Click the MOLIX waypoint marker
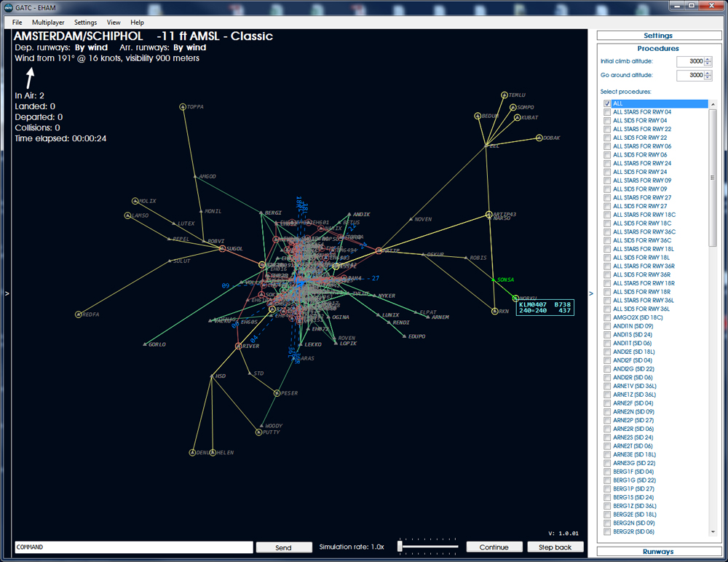The height and width of the screenshot is (562, 728). click(135, 201)
